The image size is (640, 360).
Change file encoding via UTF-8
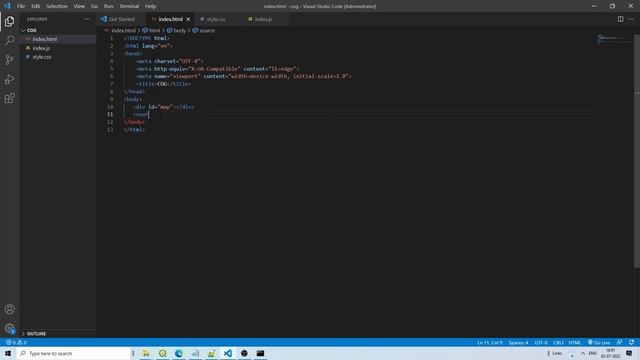point(541,342)
